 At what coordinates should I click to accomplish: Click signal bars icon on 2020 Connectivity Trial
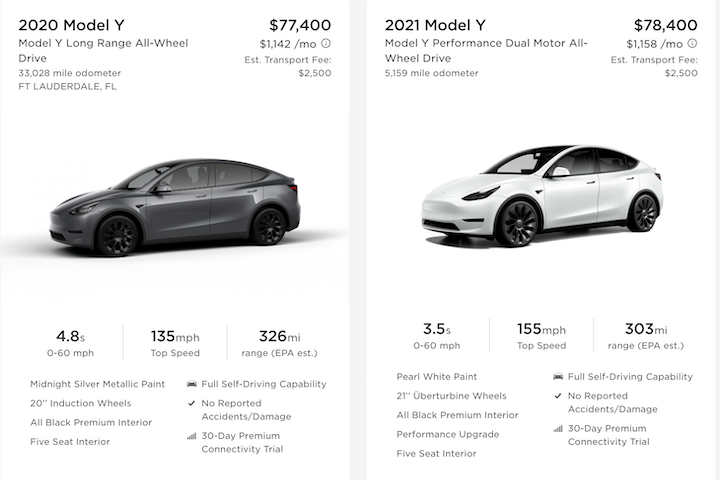tap(192, 436)
